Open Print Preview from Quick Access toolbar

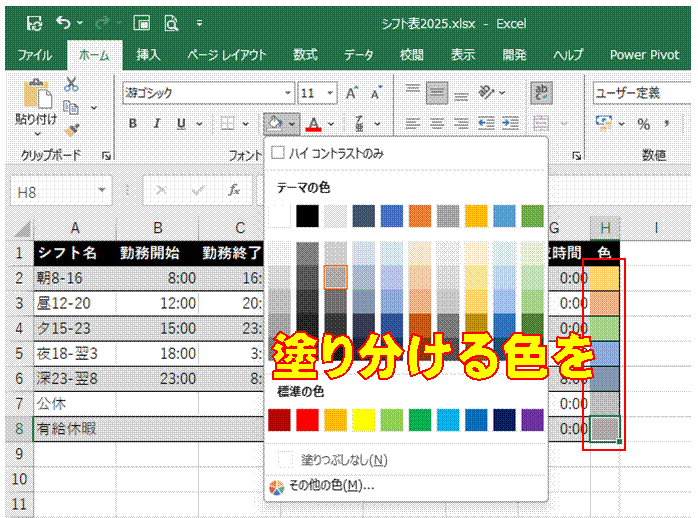point(171,23)
